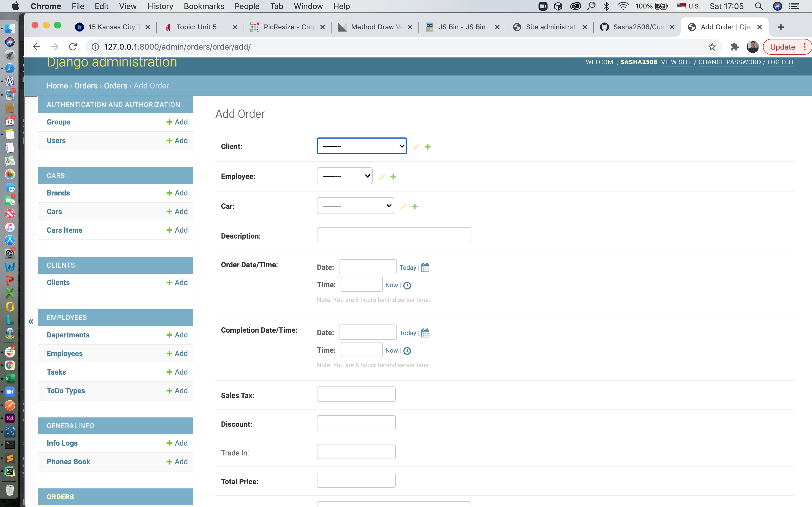This screenshot has width=812, height=507.
Task: Click the pencil edit icon next to Client dropdown
Action: 416,146
